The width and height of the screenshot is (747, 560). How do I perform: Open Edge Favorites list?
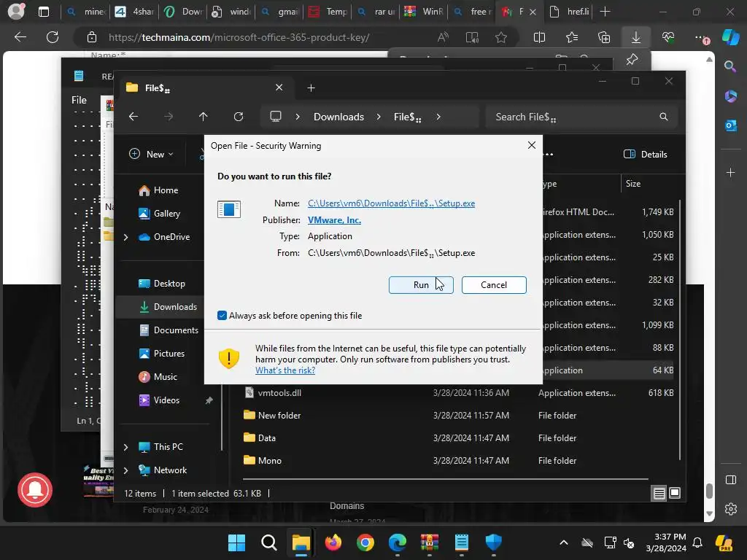572,37
